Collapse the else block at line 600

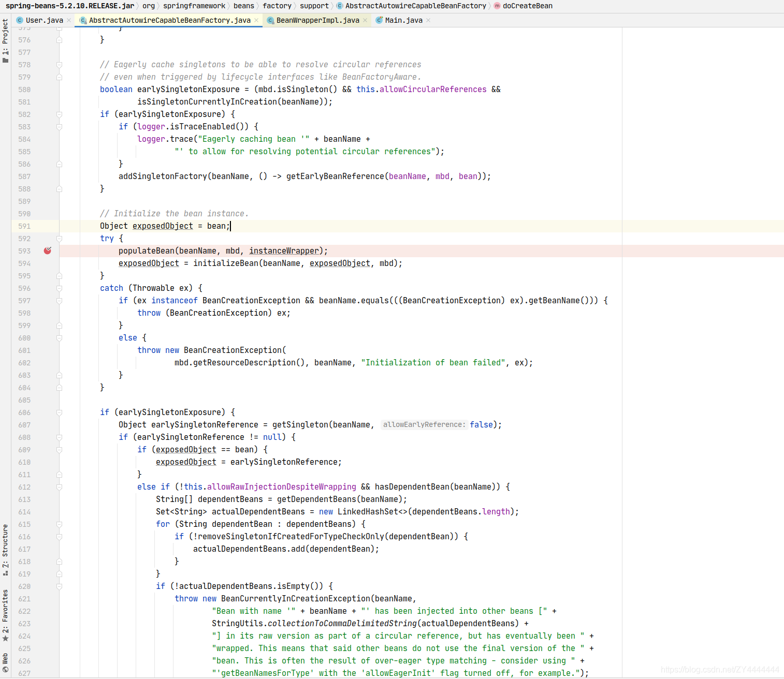click(x=59, y=338)
